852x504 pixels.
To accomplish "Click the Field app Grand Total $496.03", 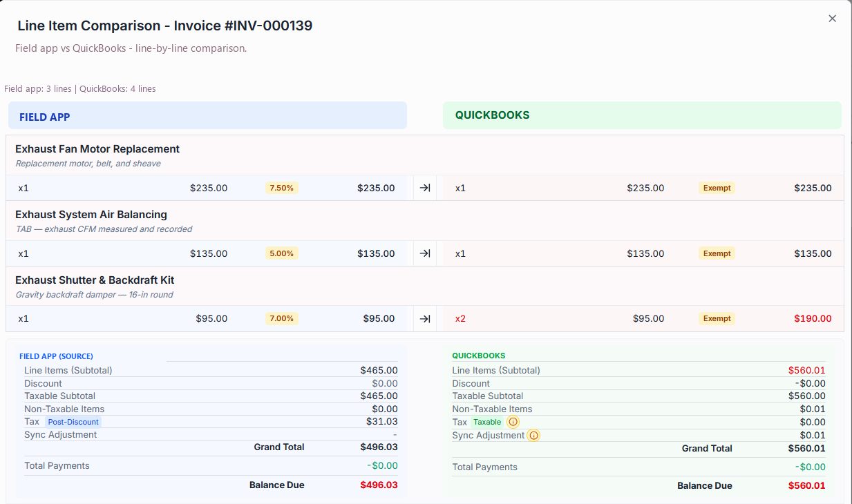I will (x=379, y=447).
